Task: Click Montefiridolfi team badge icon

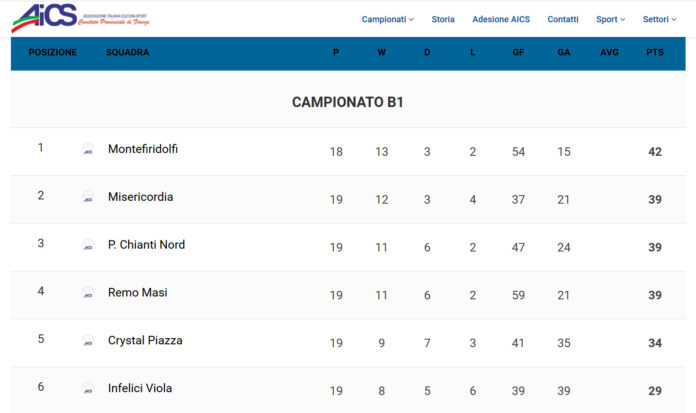Action: point(88,149)
